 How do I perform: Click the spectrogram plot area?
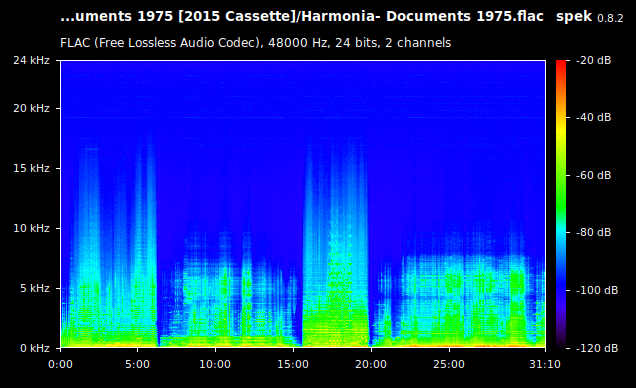pos(303,204)
